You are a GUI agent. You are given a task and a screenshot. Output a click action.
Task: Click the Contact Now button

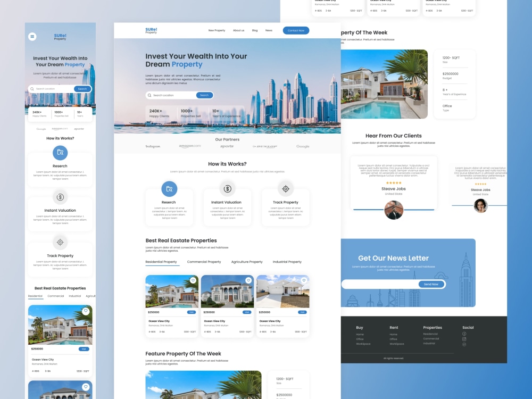tap(296, 30)
